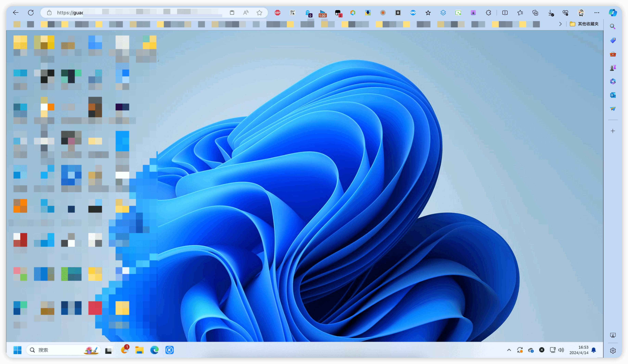Open the 其他收藏夹 folder

[x=584, y=24]
